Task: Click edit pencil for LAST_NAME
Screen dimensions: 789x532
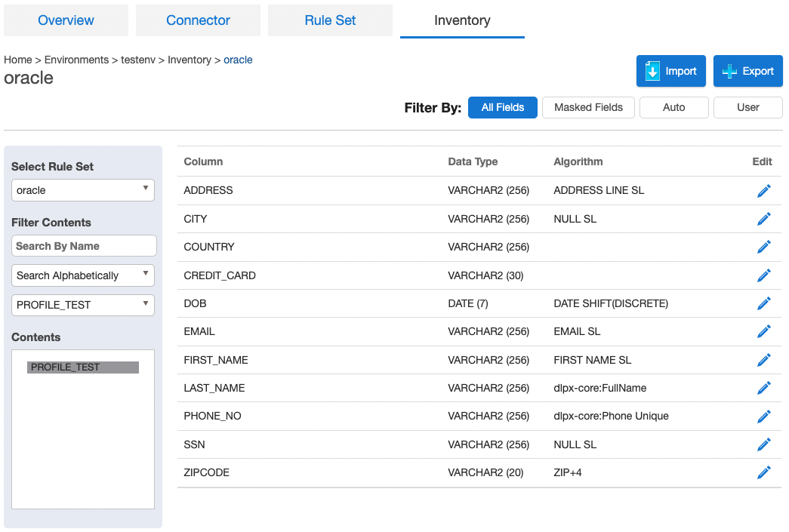Action: point(763,388)
